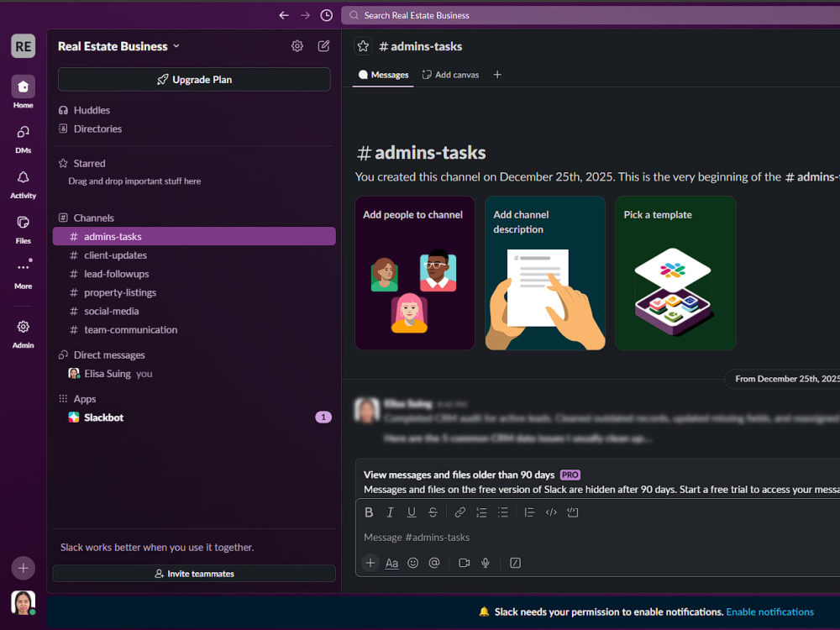
Task: Click the Upgrade Plan button
Action: [194, 79]
